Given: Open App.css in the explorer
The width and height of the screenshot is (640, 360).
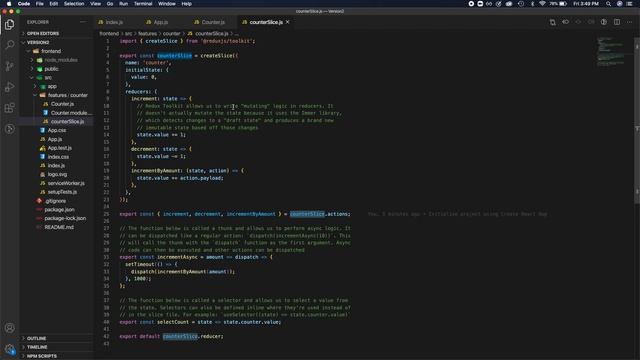Looking at the screenshot, I should [x=56, y=130].
